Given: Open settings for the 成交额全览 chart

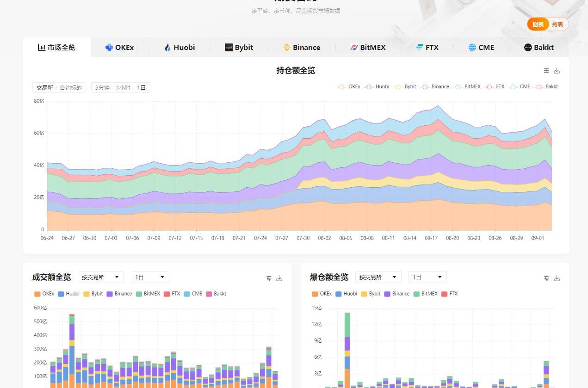Looking at the screenshot, I should point(269,278).
